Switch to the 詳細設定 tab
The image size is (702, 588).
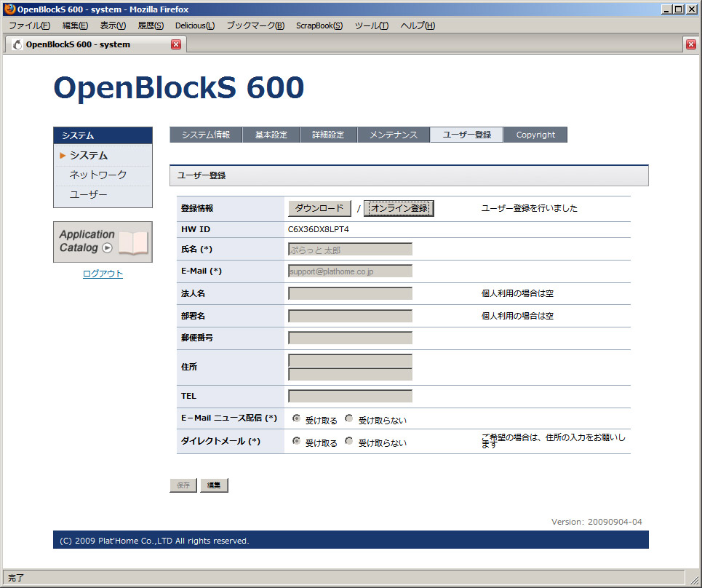tap(328, 135)
